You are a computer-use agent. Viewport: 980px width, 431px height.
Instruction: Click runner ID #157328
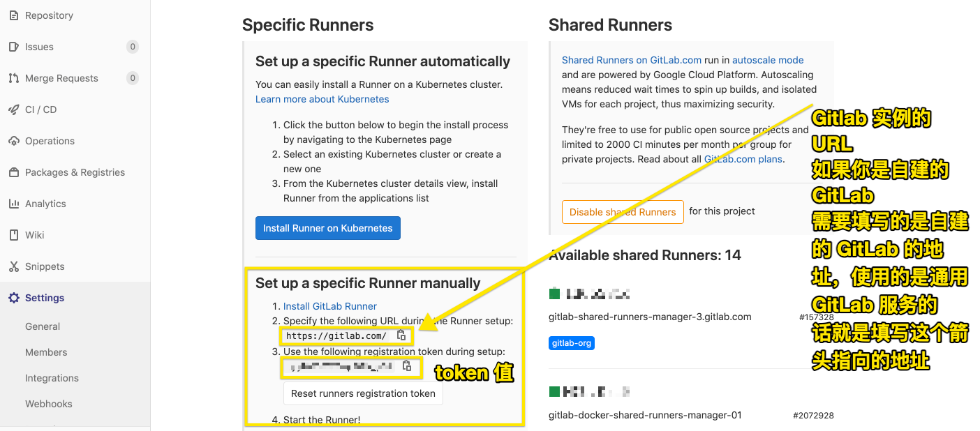coord(817,317)
